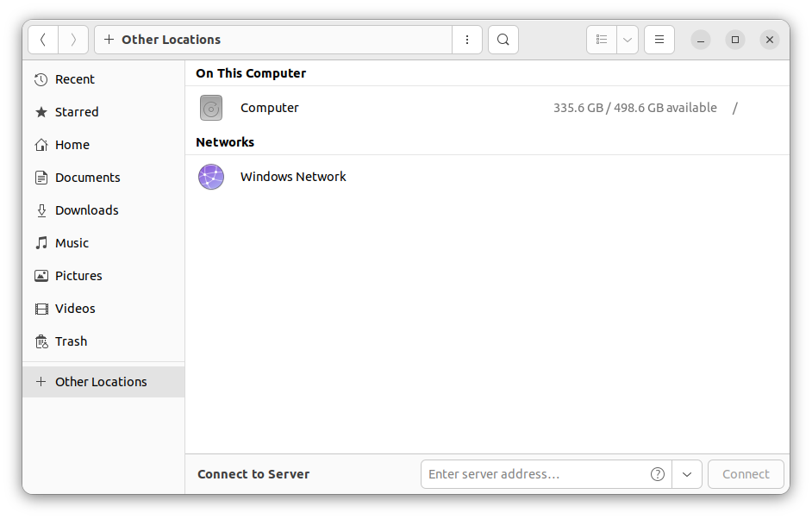The height and width of the screenshot is (519, 812).
Task: Open Videos folder in sidebar
Action: click(103, 309)
